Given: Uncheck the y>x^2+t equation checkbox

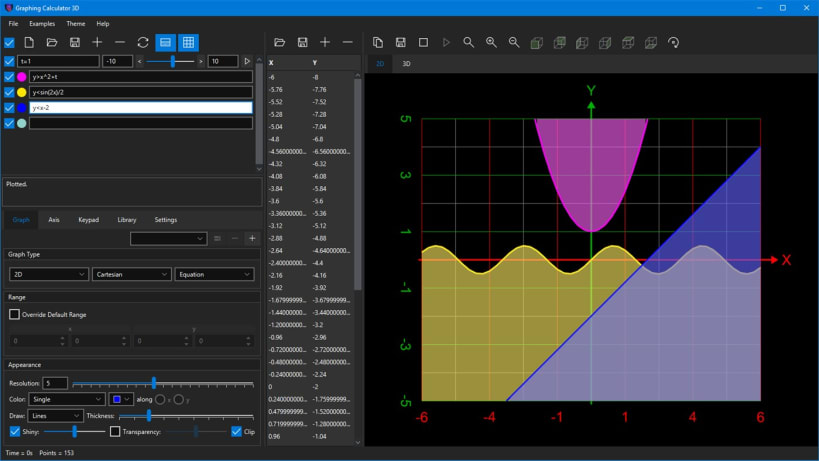Looking at the screenshot, I should [9, 77].
